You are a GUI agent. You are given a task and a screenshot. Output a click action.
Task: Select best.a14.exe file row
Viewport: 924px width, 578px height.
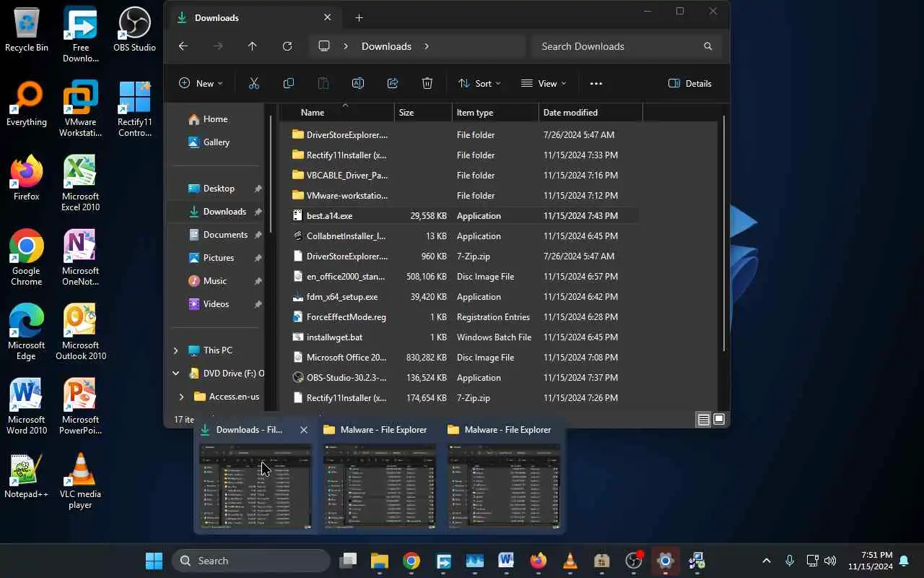tap(464, 216)
